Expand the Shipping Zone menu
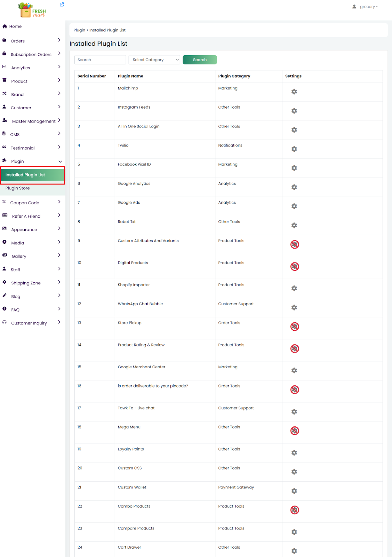The height and width of the screenshot is (557, 392). (x=31, y=283)
